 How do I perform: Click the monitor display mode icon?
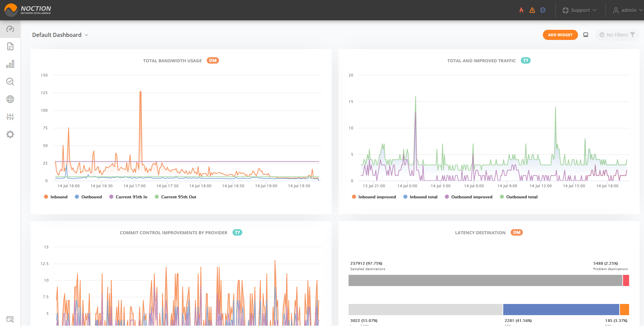(586, 35)
